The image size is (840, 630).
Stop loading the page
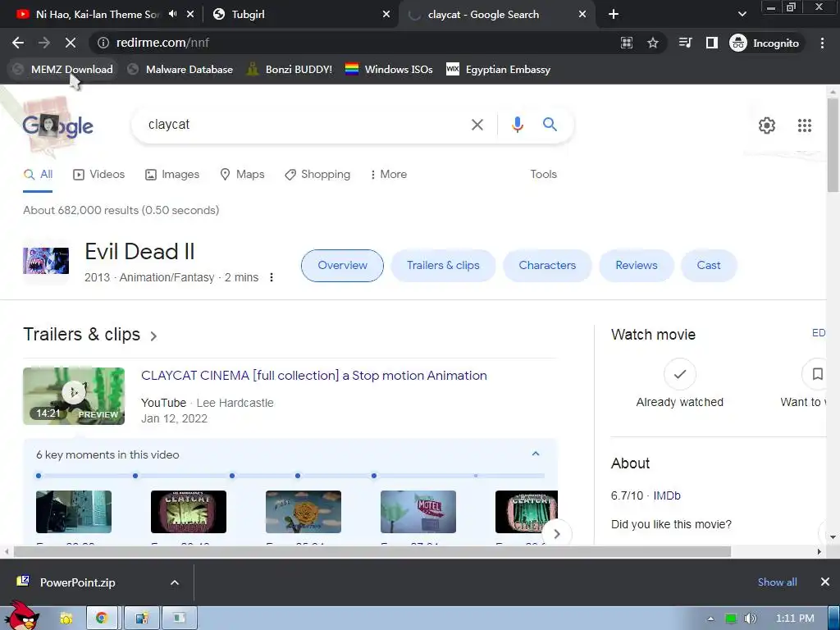[x=71, y=43]
